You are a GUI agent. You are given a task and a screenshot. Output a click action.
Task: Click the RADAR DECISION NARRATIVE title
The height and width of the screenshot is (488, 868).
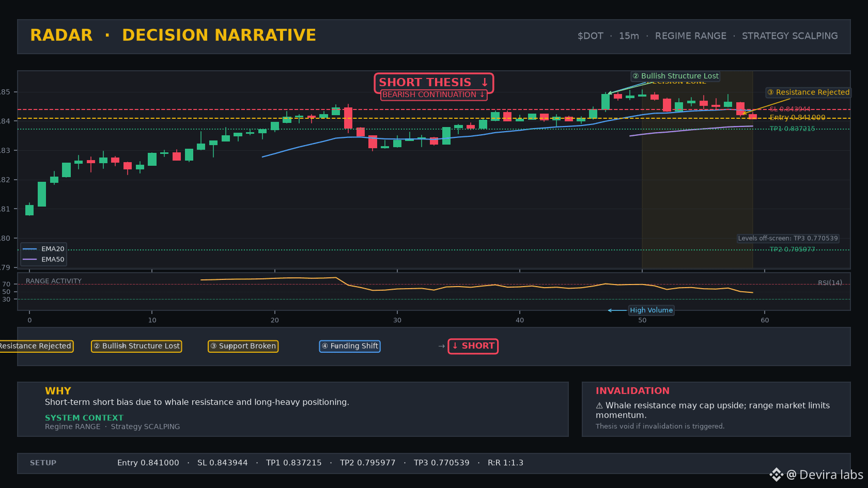click(173, 35)
